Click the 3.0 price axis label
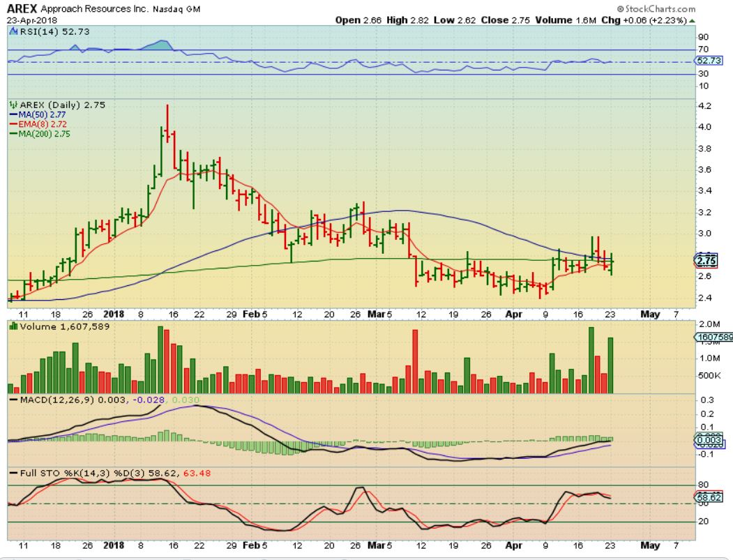The image size is (733, 560). pos(704,234)
